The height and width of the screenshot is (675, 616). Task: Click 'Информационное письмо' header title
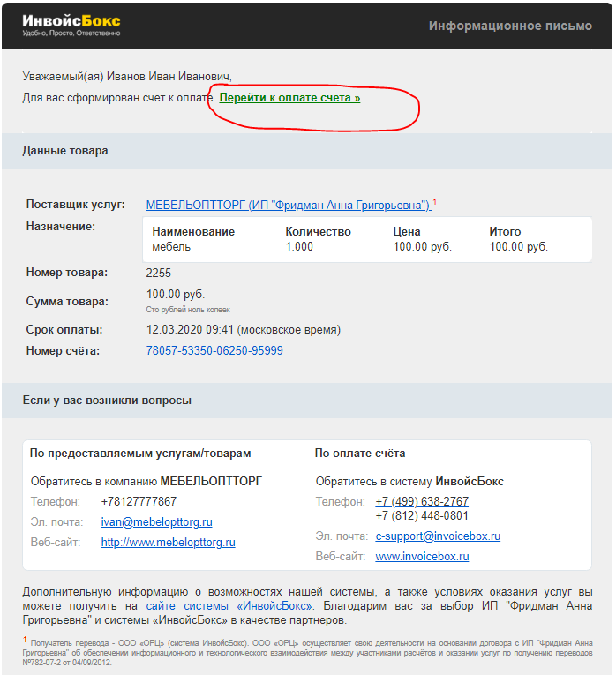click(x=510, y=26)
